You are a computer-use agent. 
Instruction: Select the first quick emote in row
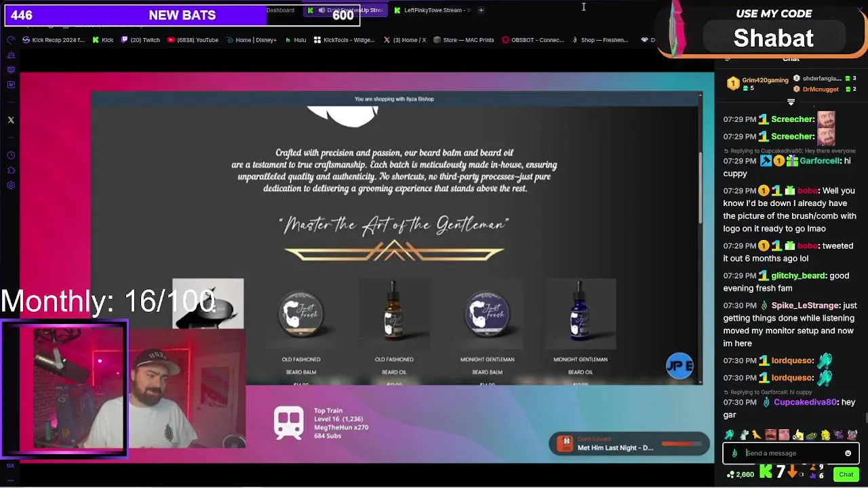coord(729,435)
